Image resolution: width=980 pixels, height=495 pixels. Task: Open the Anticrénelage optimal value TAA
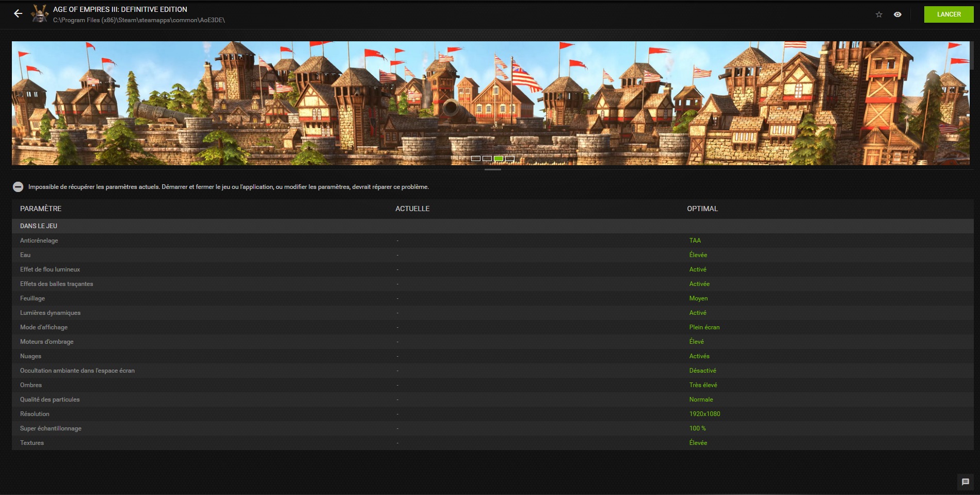click(x=694, y=241)
